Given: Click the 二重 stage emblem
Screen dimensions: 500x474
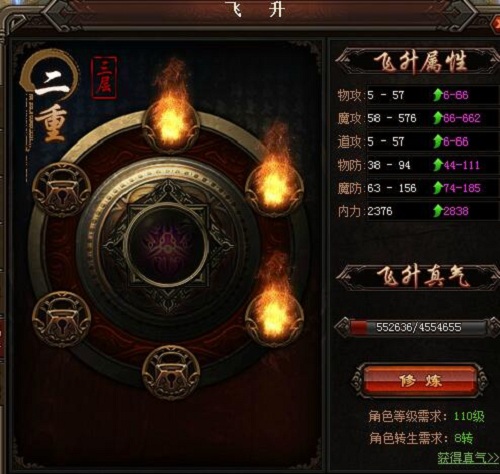Looking at the screenshot, I should pyautogui.click(x=51, y=97).
